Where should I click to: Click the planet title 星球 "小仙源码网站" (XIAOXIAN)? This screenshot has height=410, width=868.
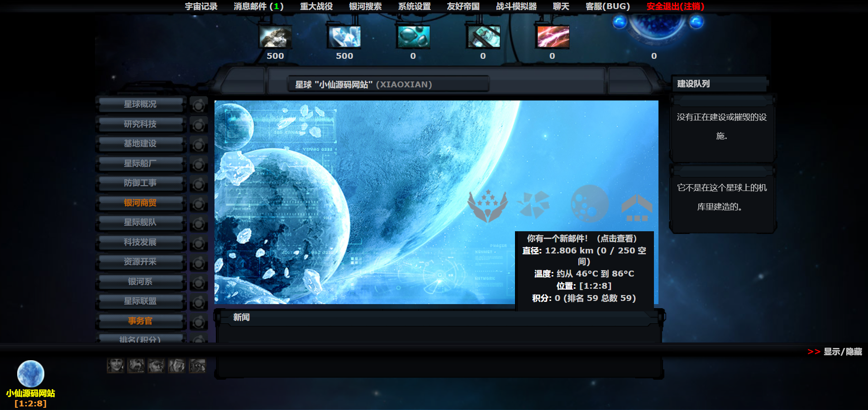coord(363,85)
